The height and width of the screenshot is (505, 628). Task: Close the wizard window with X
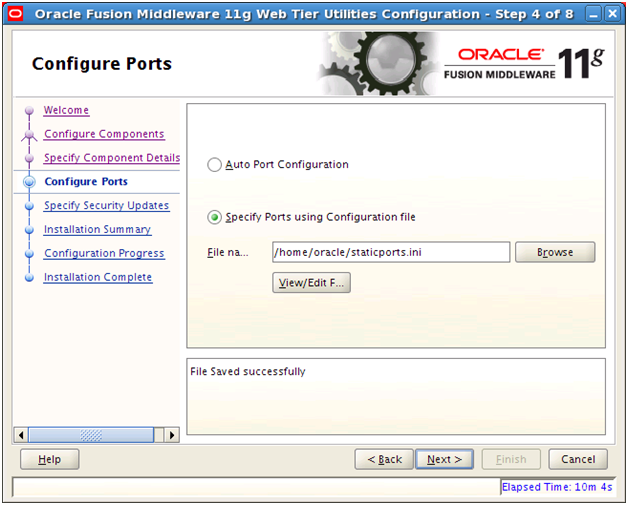coord(612,14)
